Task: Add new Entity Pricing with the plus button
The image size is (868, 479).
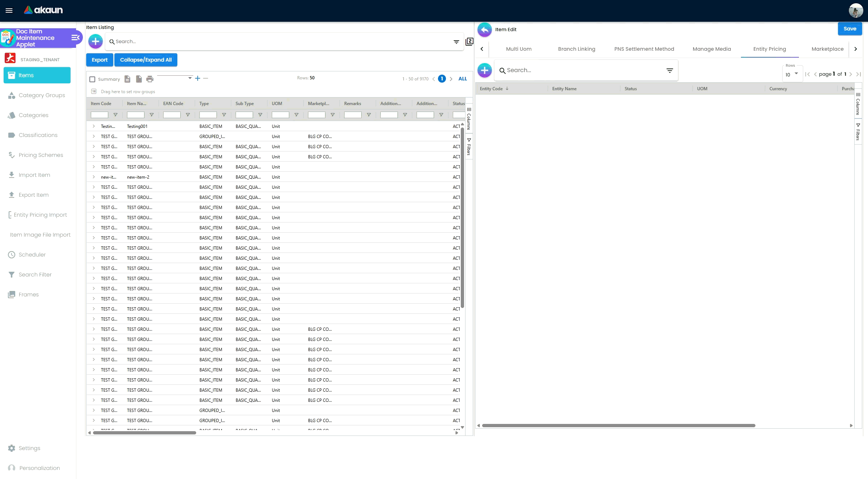Action: tap(484, 70)
